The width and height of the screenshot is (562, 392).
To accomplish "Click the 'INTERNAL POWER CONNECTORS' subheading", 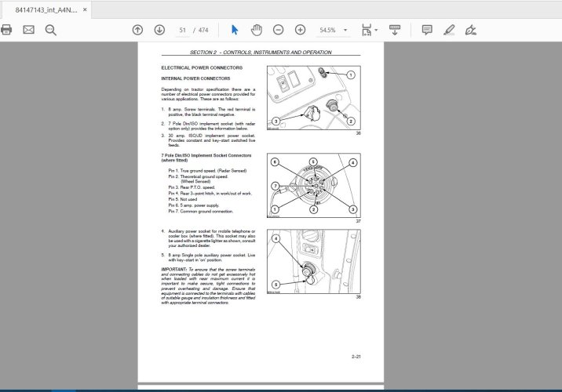I will click(195, 78).
